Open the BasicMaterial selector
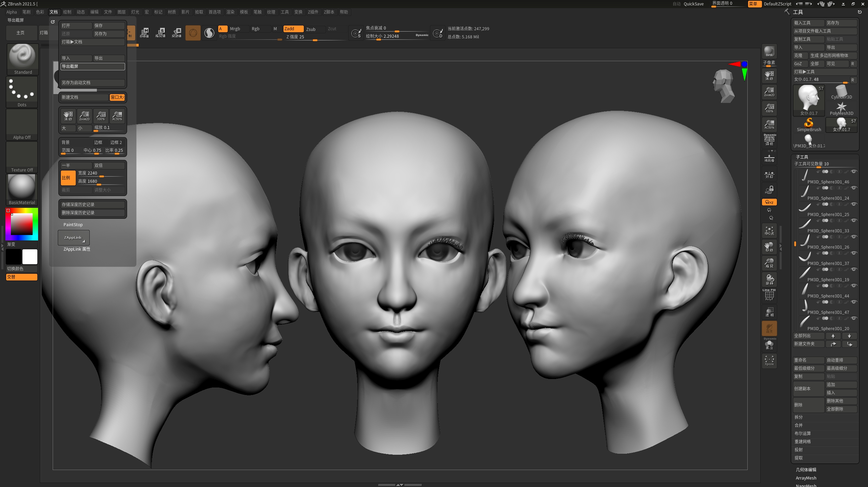Image resolution: width=868 pixels, height=487 pixels. [x=22, y=190]
